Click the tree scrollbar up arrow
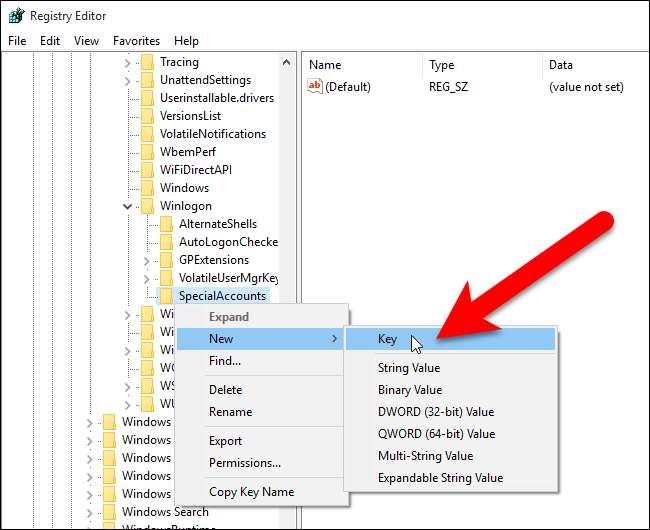Screen dimensions: 650x530 click(286, 63)
